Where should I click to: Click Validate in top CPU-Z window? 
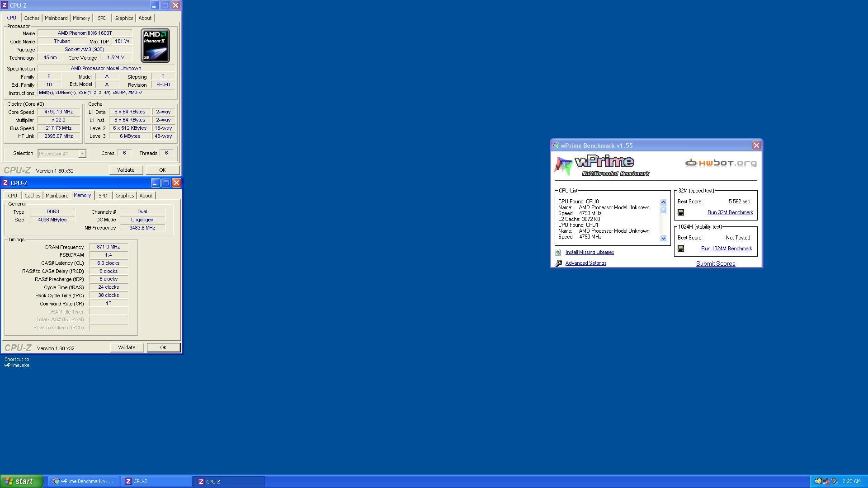pos(126,170)
